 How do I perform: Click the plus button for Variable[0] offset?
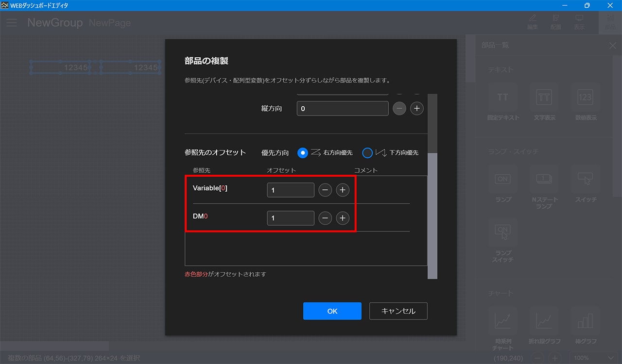pos(343,190)
